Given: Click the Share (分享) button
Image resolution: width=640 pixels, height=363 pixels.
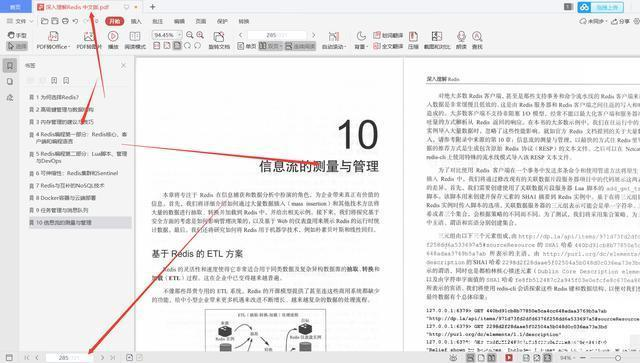Looking at the screenshot, I should pos(620,21).
